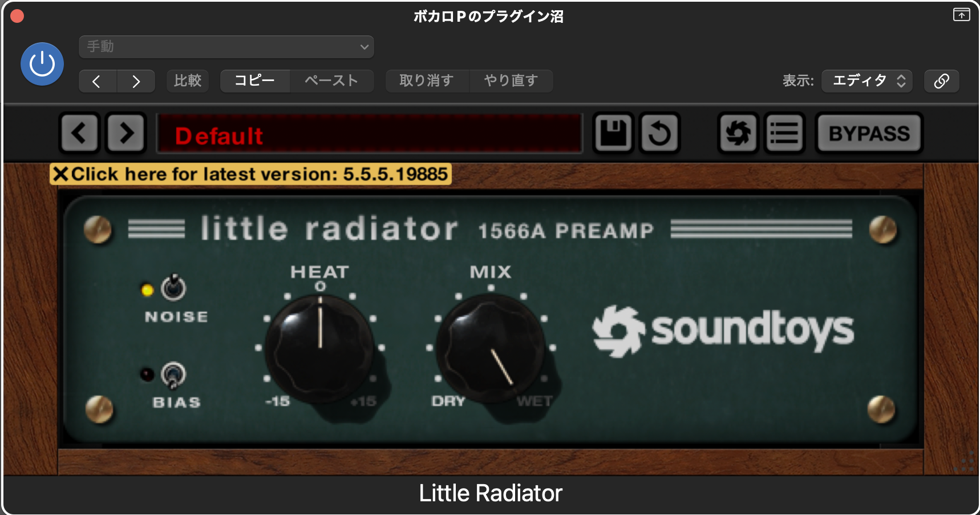The width and height of the screenshot is (980, 515).
Task: Click the latest version 5.5.5.19885 link
Action: (x=260, y=174)
